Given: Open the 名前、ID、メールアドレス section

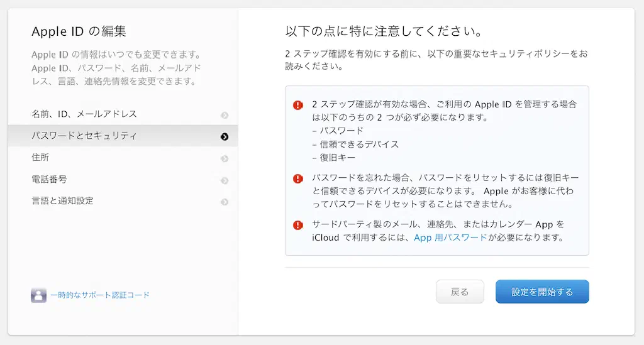Looking at the screenshot, I should (84, 114).
